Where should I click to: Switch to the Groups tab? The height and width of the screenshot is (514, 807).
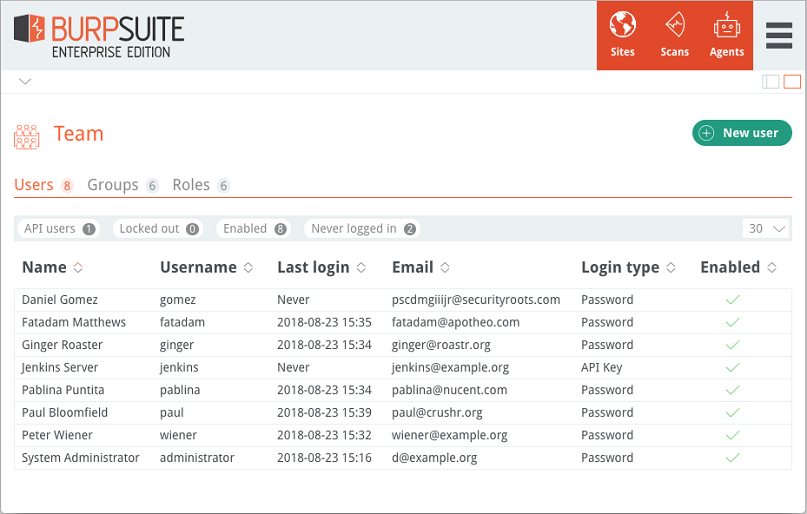(122, 185)
